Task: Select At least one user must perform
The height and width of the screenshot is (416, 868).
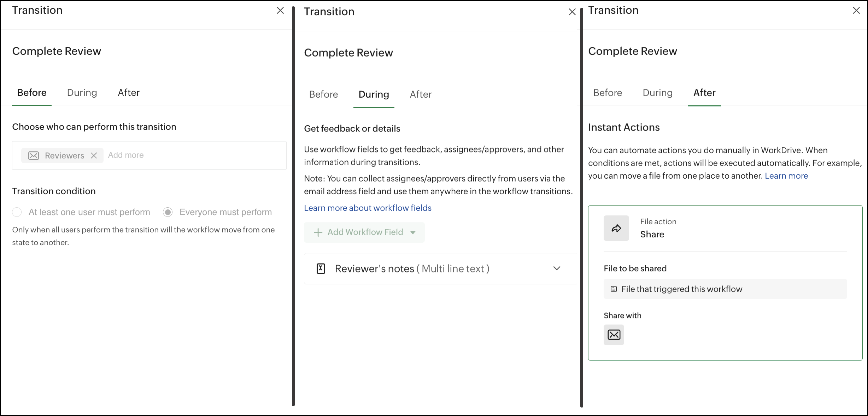Action: pos(17,212)
